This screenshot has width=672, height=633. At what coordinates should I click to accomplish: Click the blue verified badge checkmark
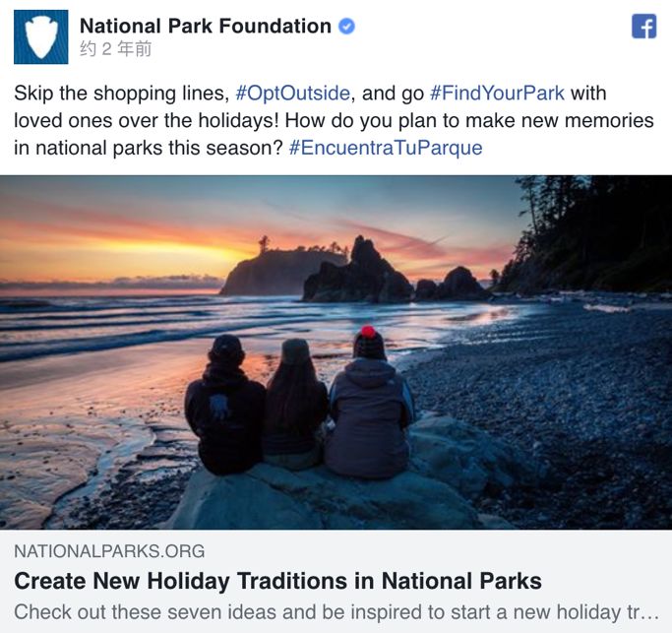coord(346,27)
